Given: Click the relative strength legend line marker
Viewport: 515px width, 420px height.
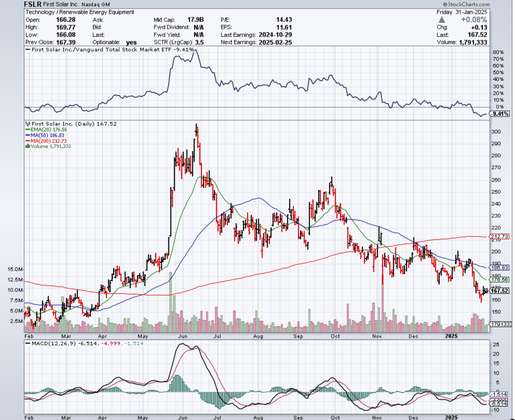Looking at the screenshot, I should pos(28,50).
